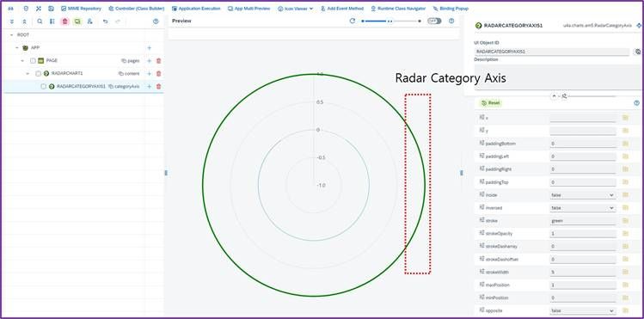Viewport: 644px width, 319px height.
Task: Click the crossed tools icon in top toolbar
Action: coord(39,9)
